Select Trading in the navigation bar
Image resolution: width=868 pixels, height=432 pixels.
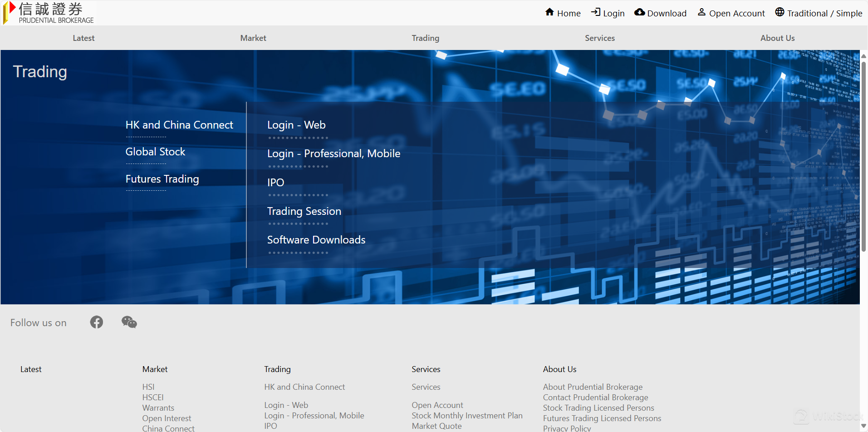[x=425, y=38]
